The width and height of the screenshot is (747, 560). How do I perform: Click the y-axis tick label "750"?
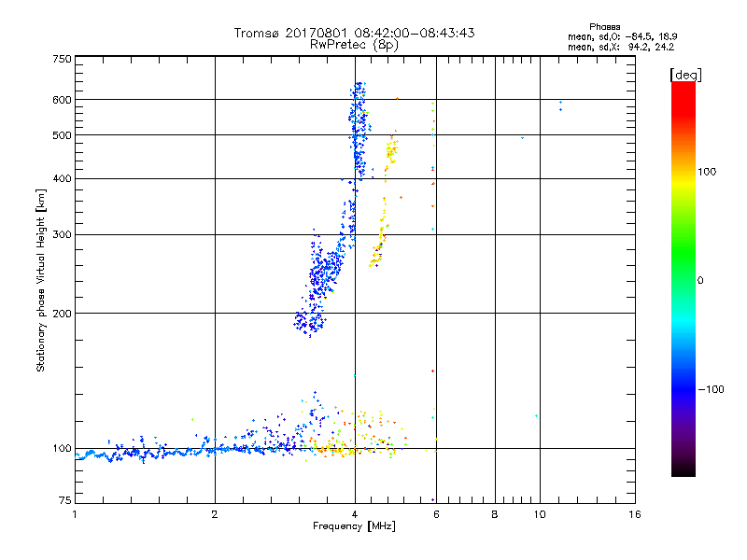[62, 59]
